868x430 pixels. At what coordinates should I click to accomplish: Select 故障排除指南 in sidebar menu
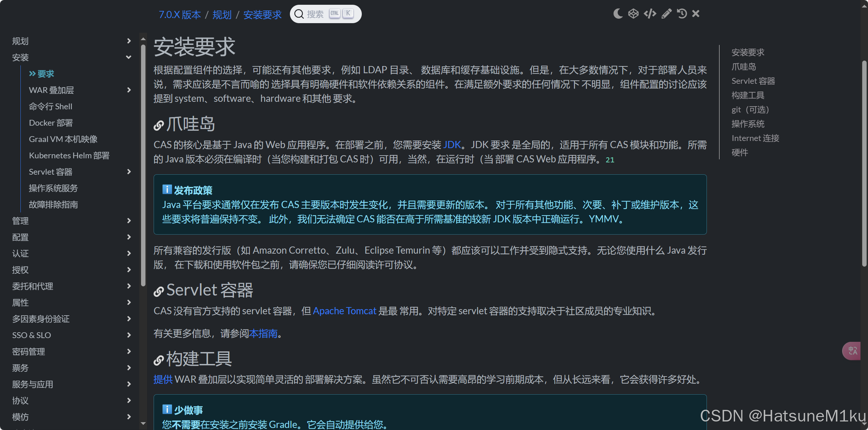click(x=53, y=205)
